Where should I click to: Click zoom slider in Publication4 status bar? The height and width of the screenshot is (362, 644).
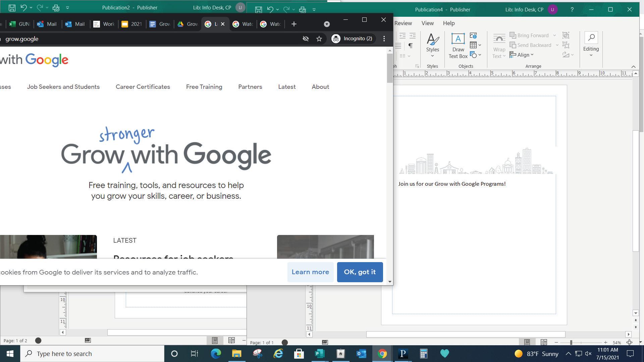571,342
